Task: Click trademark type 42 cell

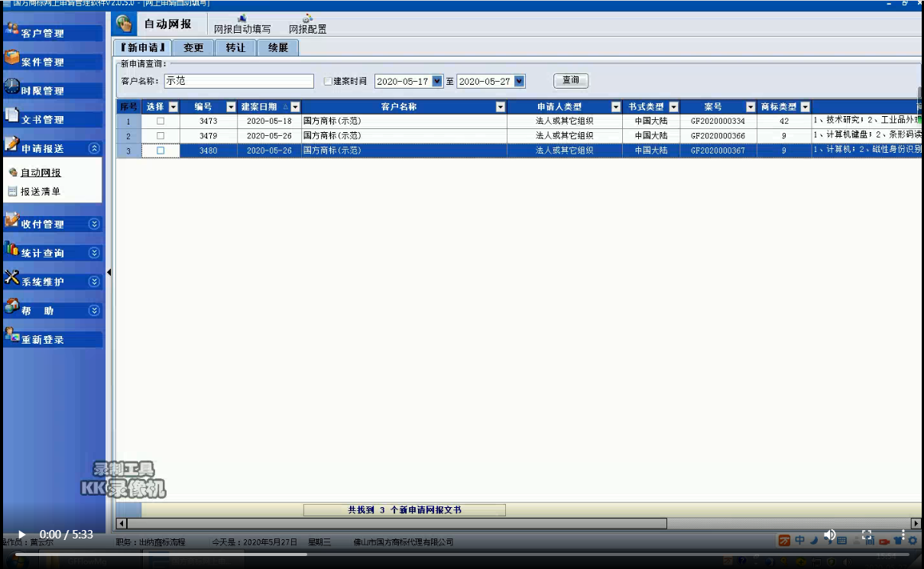Action: pos(784,121)
